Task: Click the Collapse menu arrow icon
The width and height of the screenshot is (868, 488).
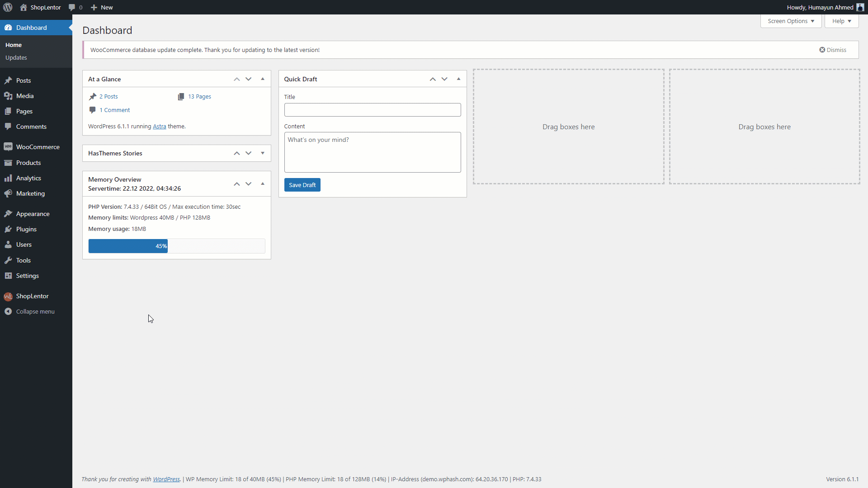Action: click(8, 311)
